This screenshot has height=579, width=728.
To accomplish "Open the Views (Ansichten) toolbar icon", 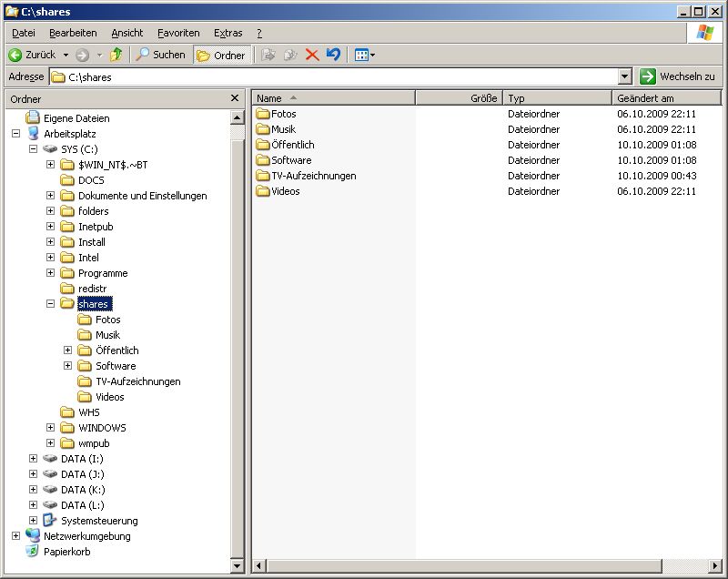I will click(x=363, y=55).
